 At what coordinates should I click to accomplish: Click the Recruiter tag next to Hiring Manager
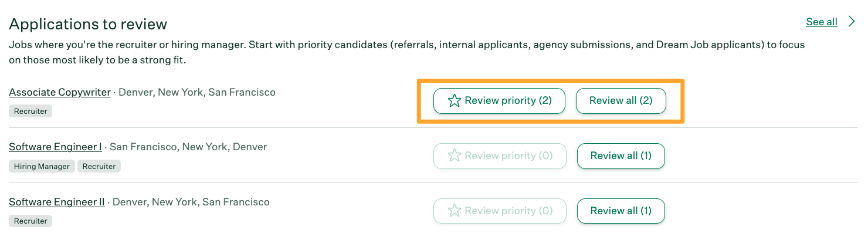click(x=99, y=166)
